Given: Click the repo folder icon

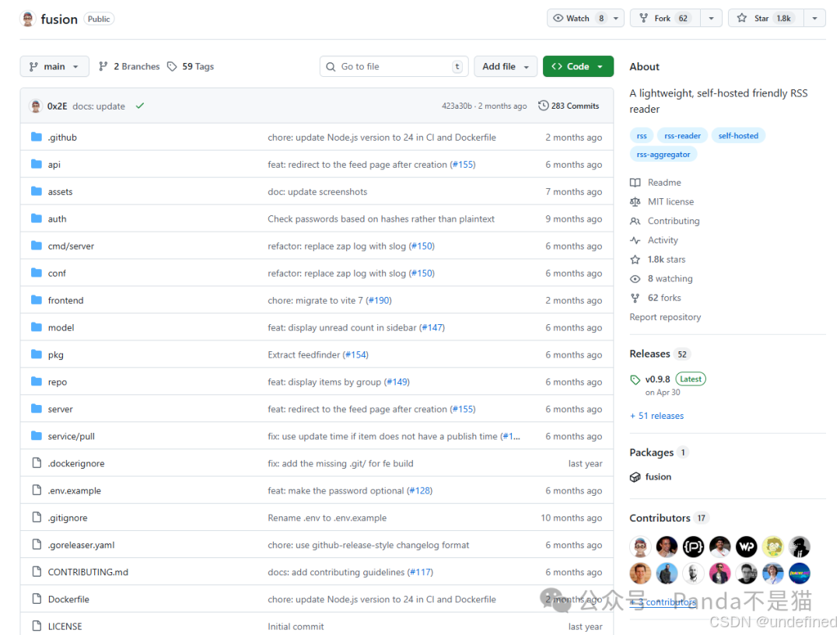Looking at the screenshot, I should click(x=37, y=381).
